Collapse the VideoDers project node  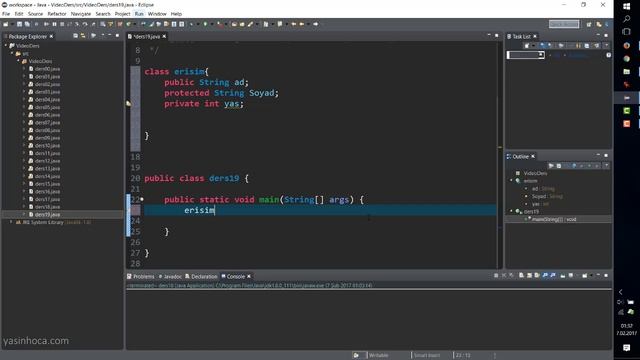coord(6,46)
